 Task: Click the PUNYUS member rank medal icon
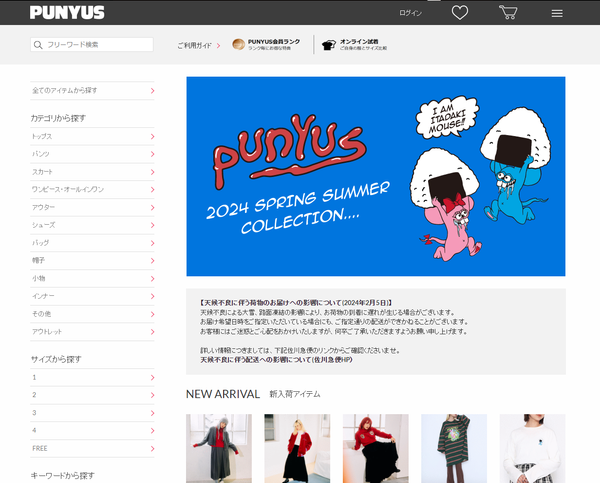click(238, 44)
